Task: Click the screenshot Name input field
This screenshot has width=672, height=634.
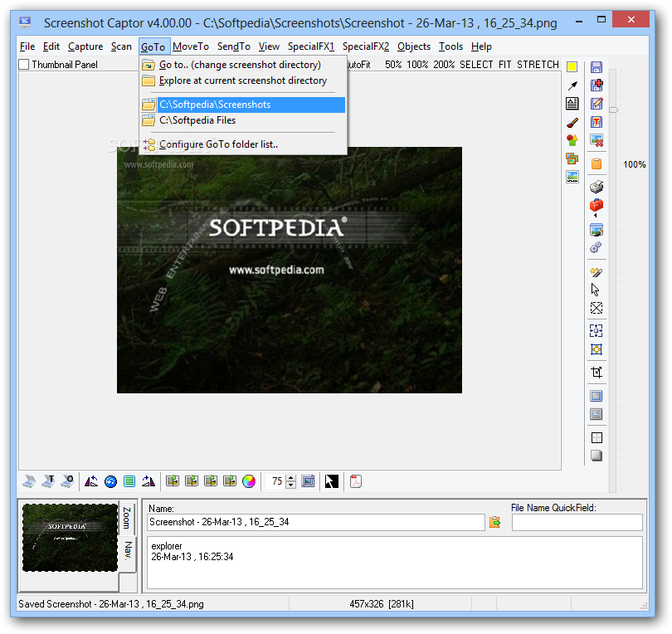Action: [x=316, y=522]
